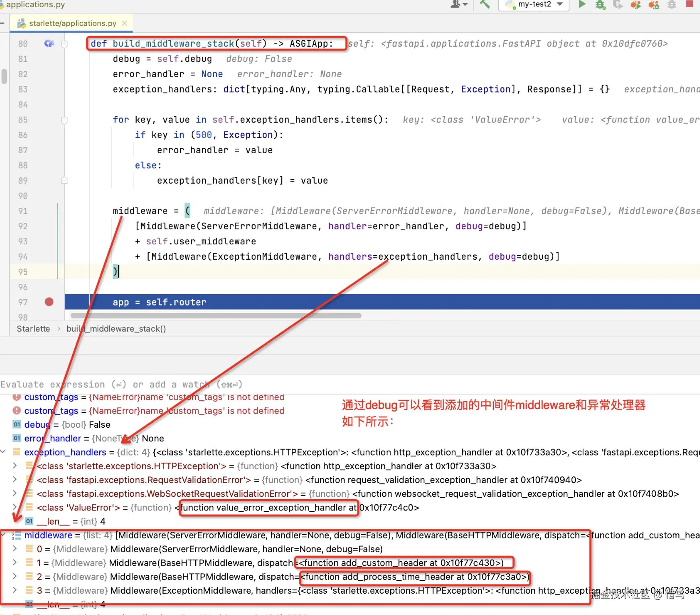This screenshot has height=615, width=700.
Task: Expand middleware item 2 add_process_time_header
Action: [x=15, y=576]
